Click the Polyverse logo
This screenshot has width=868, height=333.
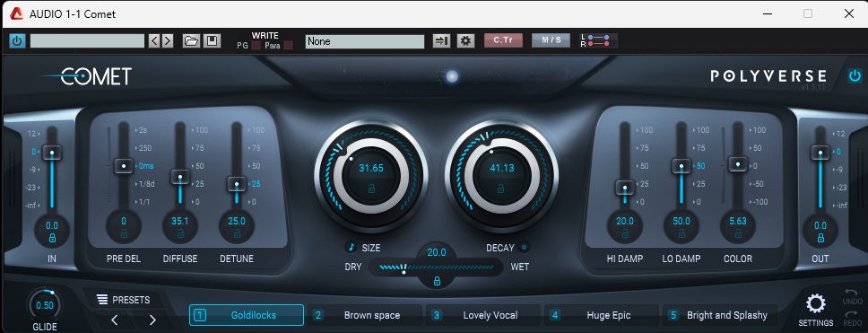[x=768, y=76]
